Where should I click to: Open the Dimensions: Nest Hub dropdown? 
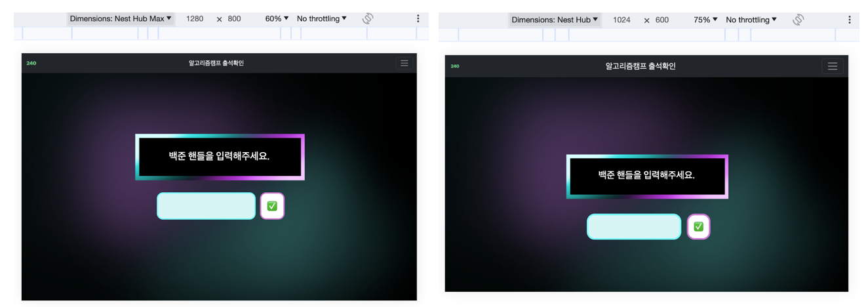point(555,20)
